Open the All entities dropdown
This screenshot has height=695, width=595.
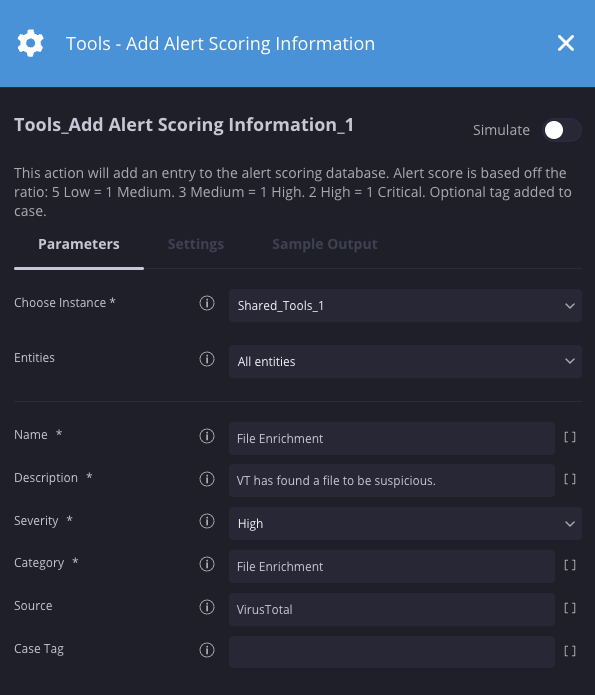405,362
